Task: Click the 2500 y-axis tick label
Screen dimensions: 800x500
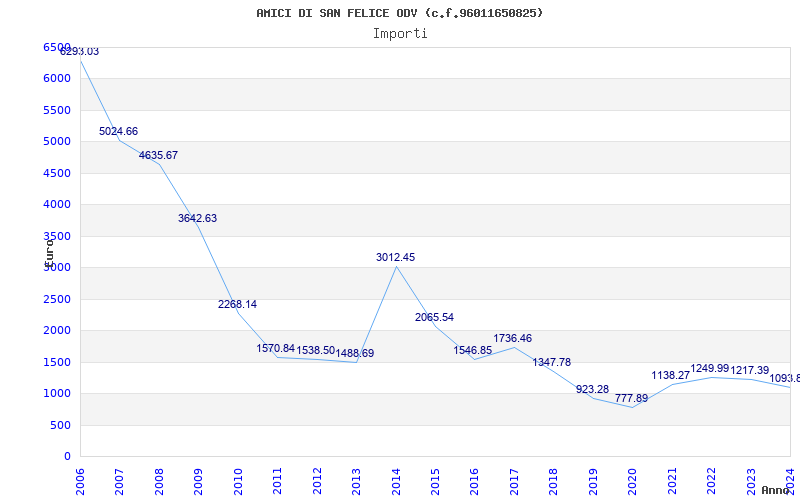Action: [x=57, y=299]
